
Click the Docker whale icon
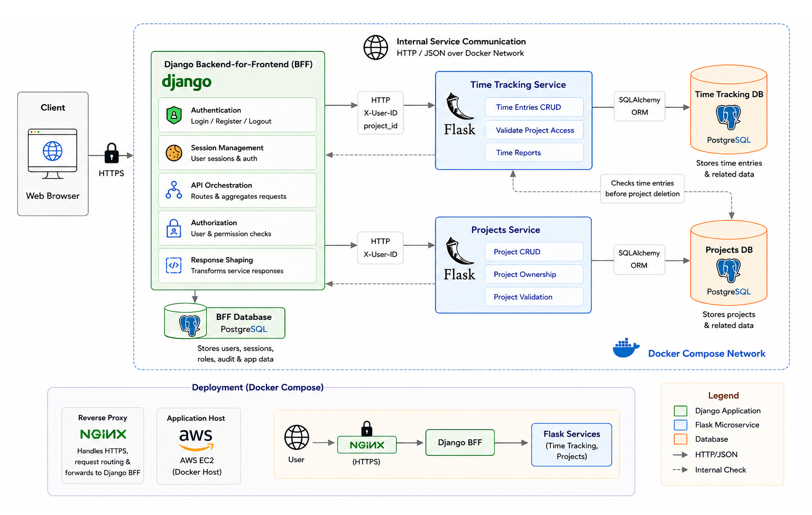(626, 348)
